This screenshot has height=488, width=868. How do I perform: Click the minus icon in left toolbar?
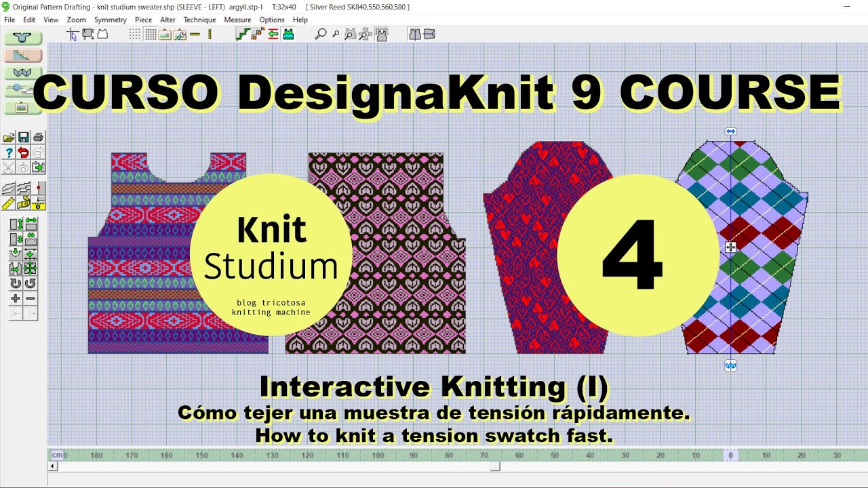click(x=31, y=298)
